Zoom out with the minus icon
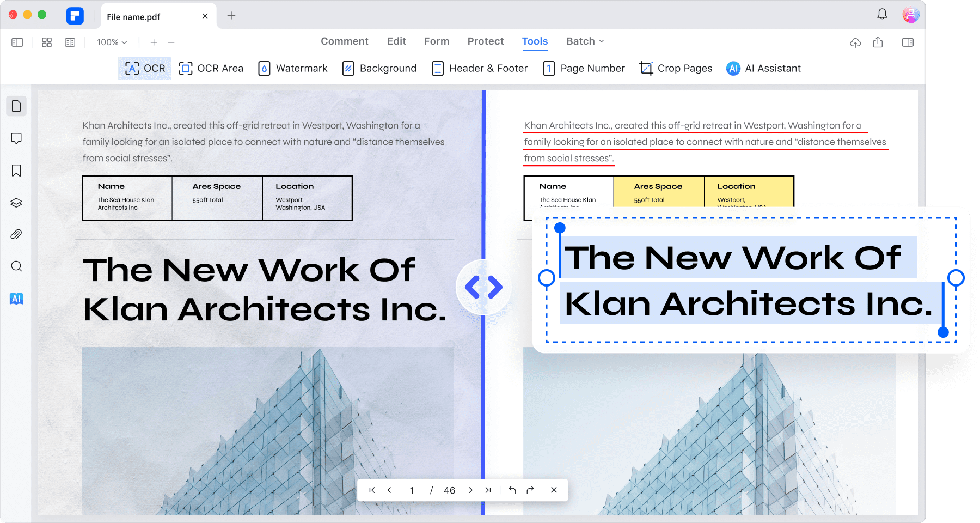This screenshot has width=980, height=523. coord(171,42)
